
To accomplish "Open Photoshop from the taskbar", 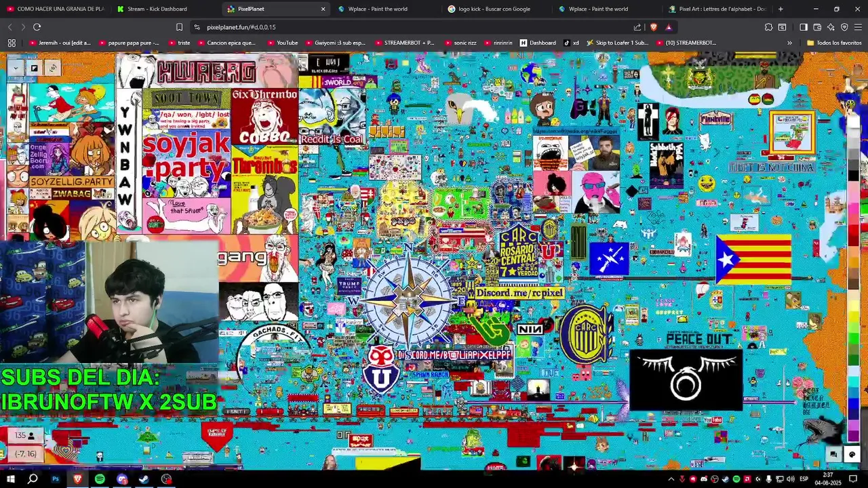I will coord(56,479).
